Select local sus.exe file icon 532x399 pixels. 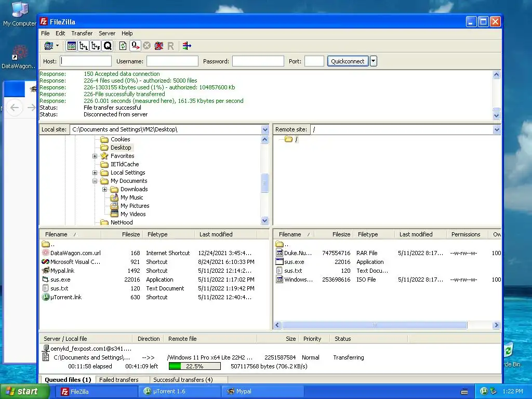coord(46,279)
